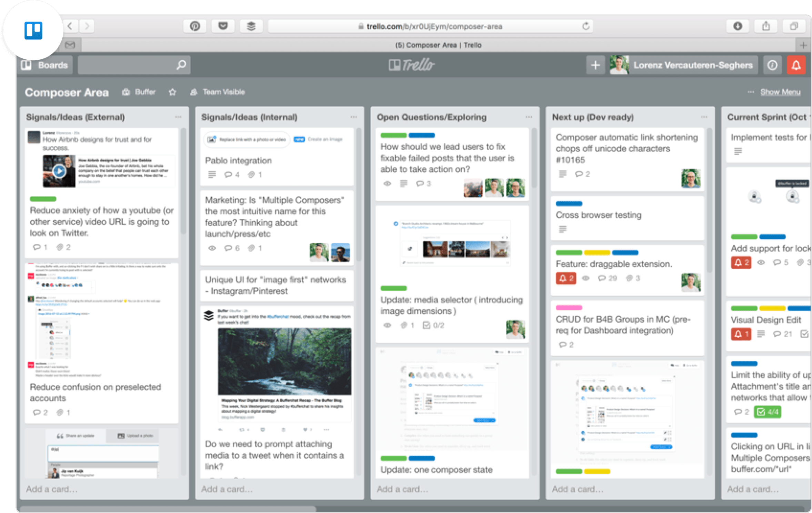Click the Buffer extension icon in toolbar
Image resolution: width=812 pixels, height=513 pixels.
[251, 26]
